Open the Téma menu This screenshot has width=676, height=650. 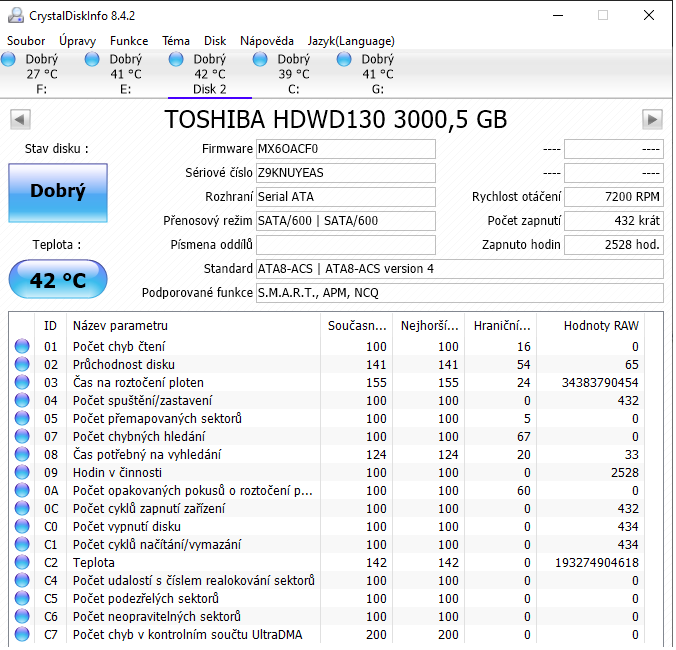pos(176,41)
